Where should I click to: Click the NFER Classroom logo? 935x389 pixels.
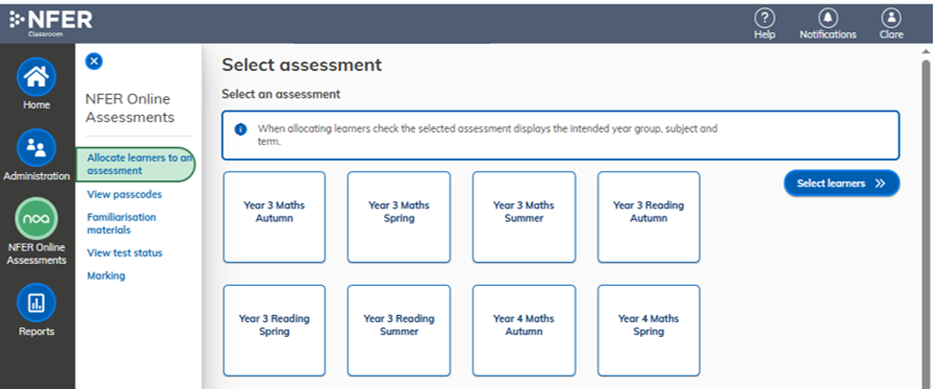pos(51,22)
